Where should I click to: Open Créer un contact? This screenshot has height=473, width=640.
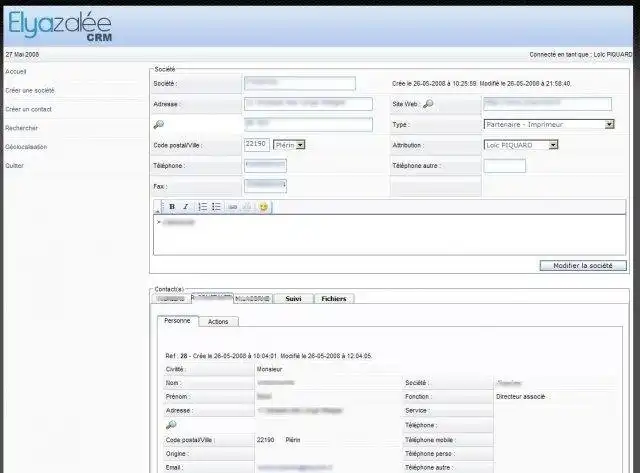[29, 109]
